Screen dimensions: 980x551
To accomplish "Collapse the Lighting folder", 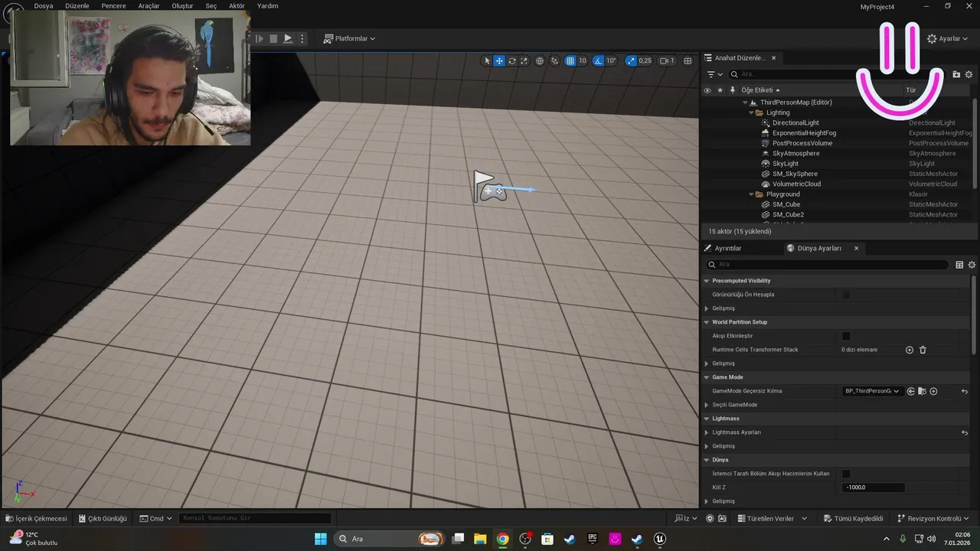I will pyautogui.click(x=750, y=112).
